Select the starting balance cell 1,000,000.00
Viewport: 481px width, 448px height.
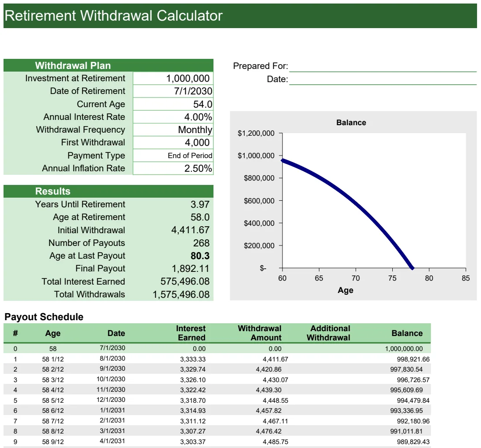404,349
